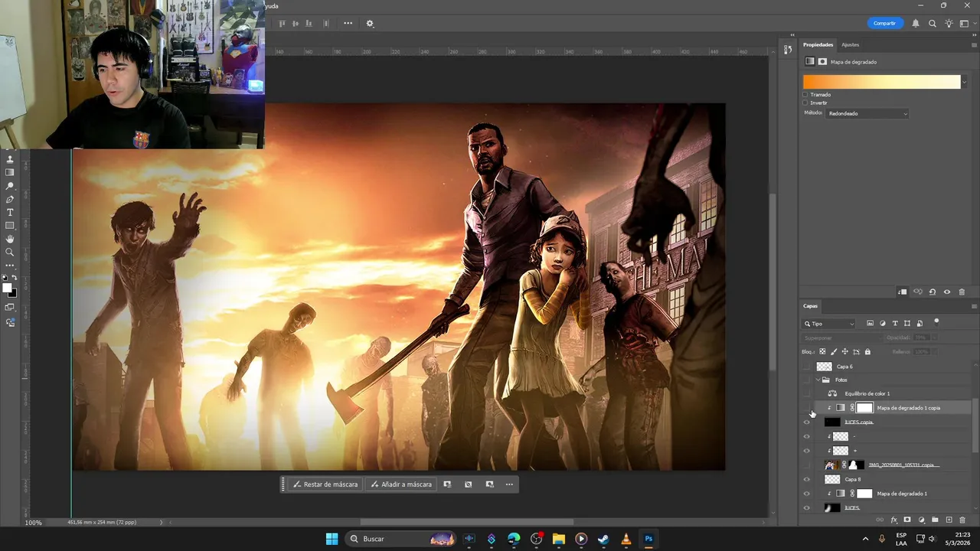This screenshot has width=980, height=551.
Task: Click the Windows Start button
Action: pos(332,539)
